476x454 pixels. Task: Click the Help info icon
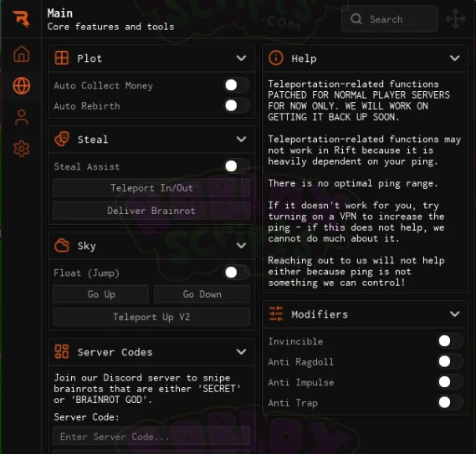tap(275, 58)
